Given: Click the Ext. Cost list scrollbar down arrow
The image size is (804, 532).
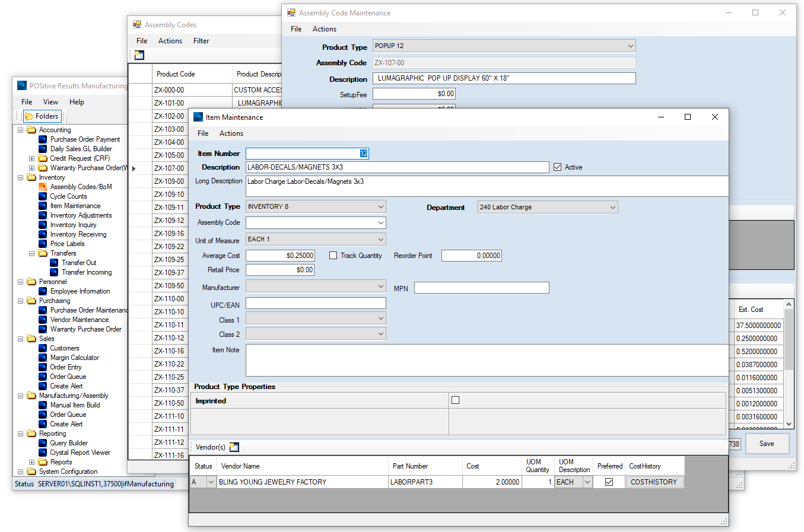Looking at the screenshot, I should click(789, 423).
